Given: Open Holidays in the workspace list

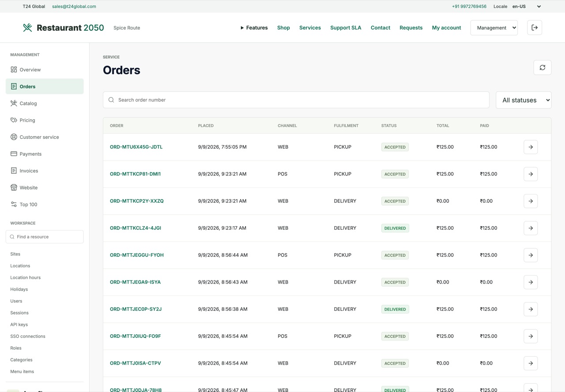Looking at the screenshot, I should tap(19, 289).
